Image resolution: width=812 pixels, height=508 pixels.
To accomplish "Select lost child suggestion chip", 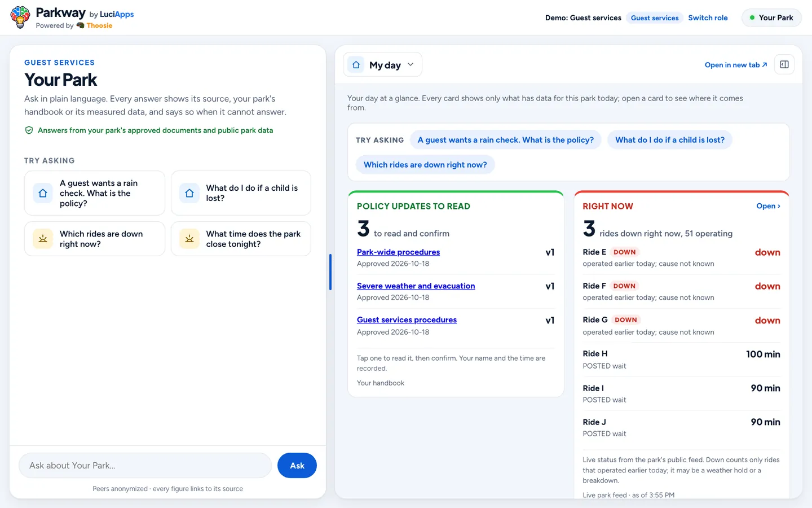I will point(670,140).
